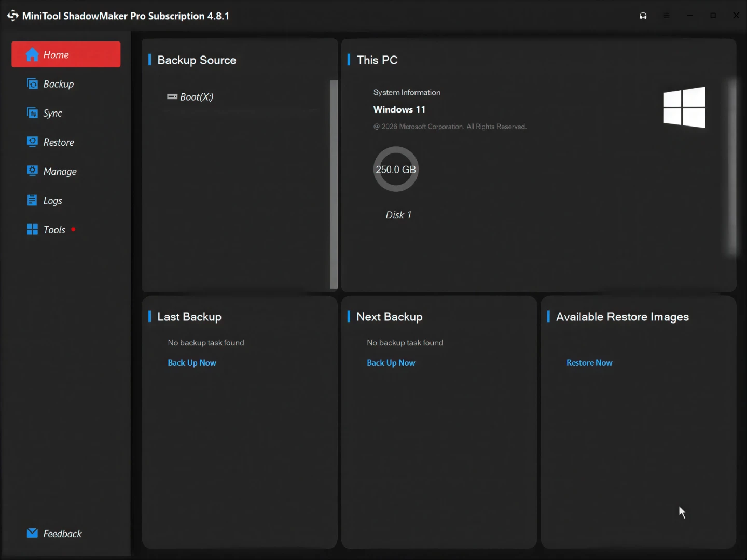Open the hamburger menu in title bar
Screen dimensions: 747x560
pos(667,16)
